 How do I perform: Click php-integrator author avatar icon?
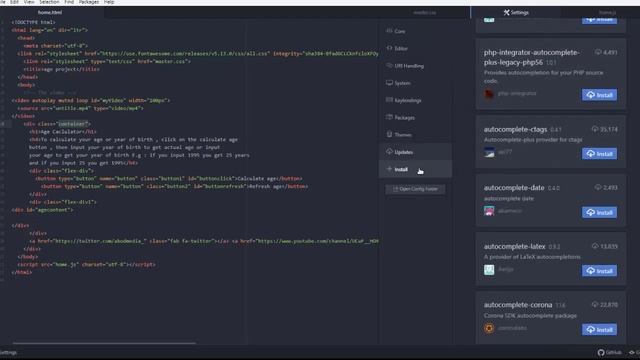pos(489,94)
